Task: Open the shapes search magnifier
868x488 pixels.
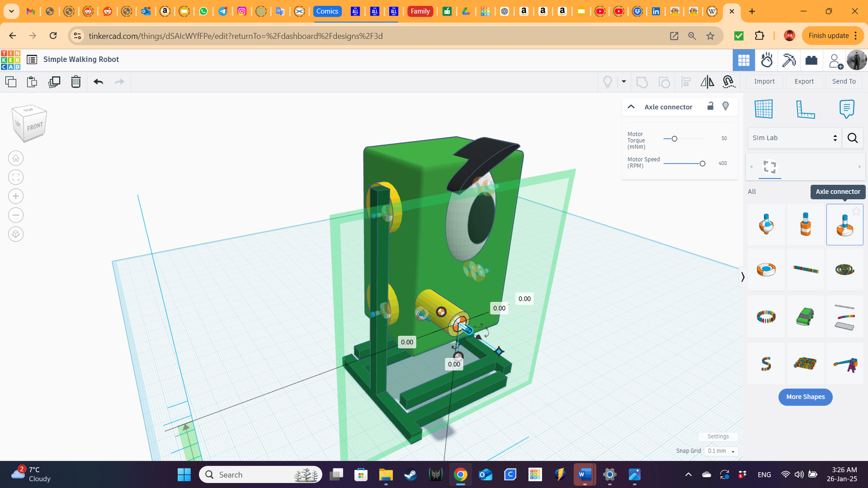Action: [853, 138]
